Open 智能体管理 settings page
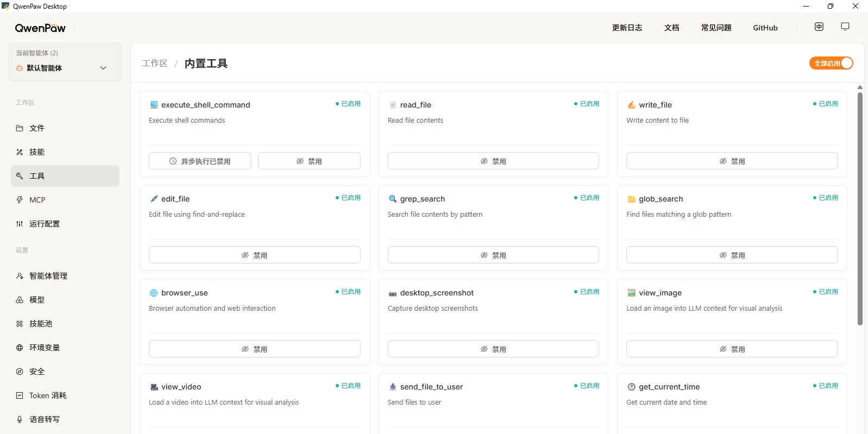Image resolution: width=868 pixels, height=434 pixels. point(65,276)
